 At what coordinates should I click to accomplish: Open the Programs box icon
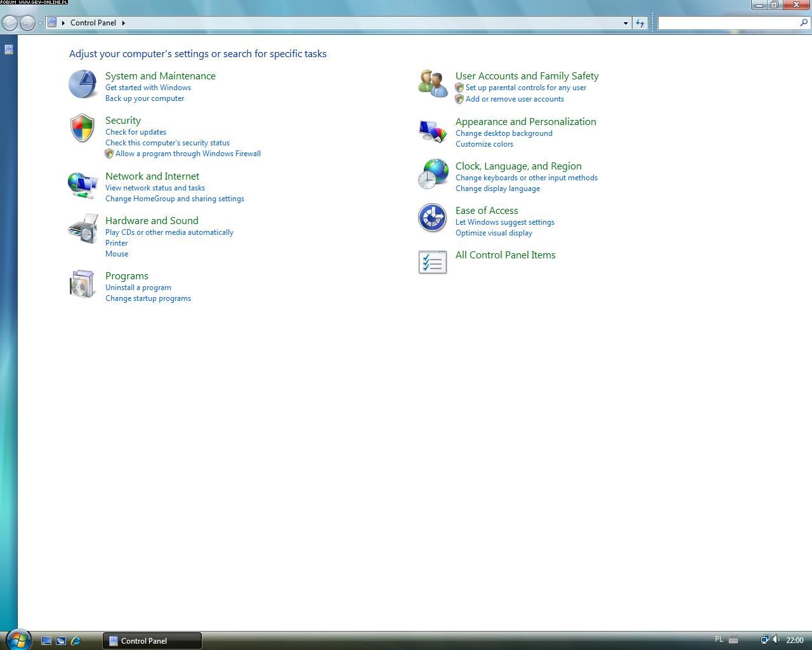[x=82, y=284]
